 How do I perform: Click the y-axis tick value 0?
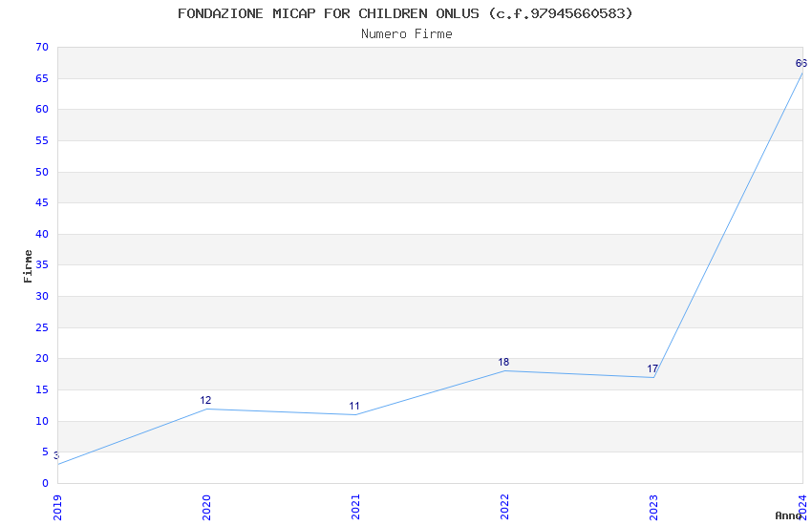click(46, 484)
